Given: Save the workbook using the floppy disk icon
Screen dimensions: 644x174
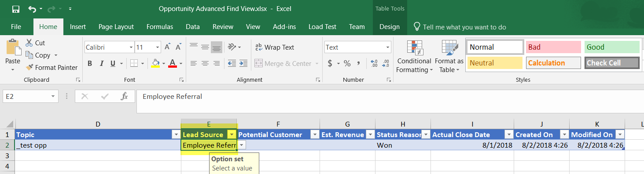Looking at the screenshot, I should [16, 9].
